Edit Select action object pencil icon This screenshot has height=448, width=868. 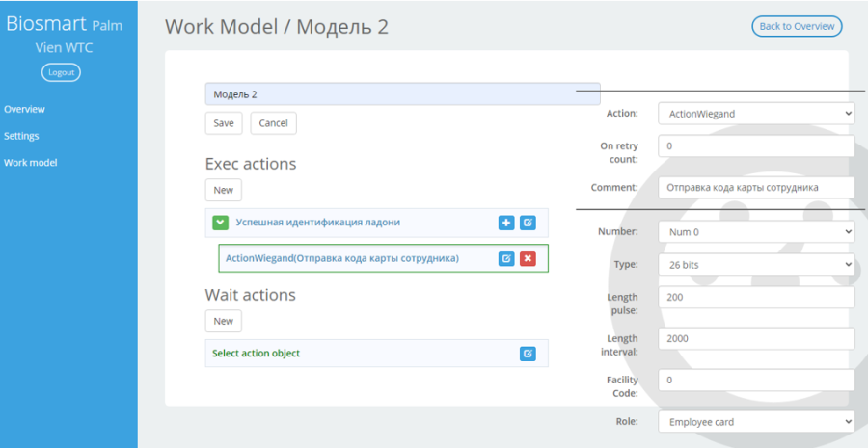[x=528, y=354]
